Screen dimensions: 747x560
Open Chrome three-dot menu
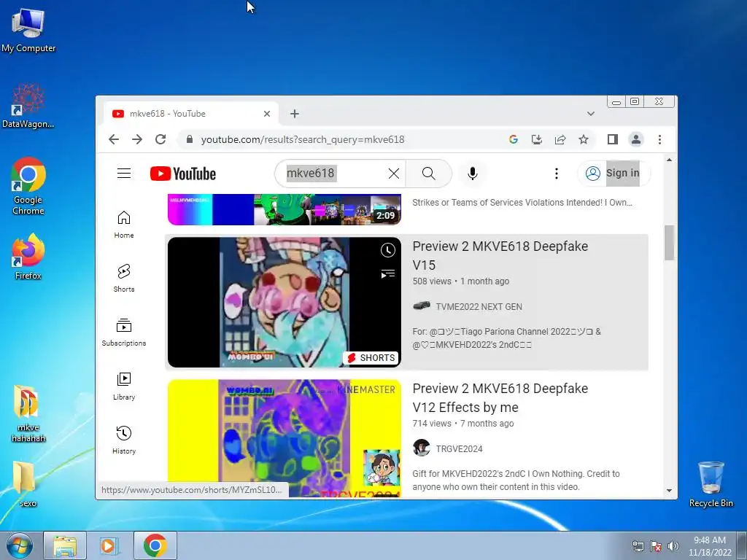659,139
